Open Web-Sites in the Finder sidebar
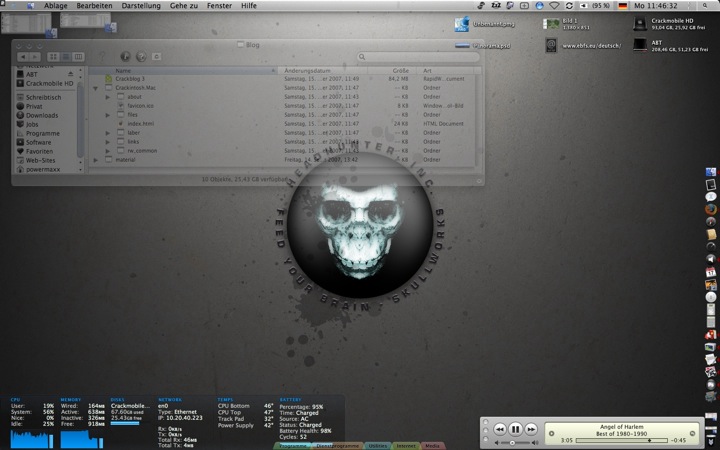720x450 pixels. (36, 160)
